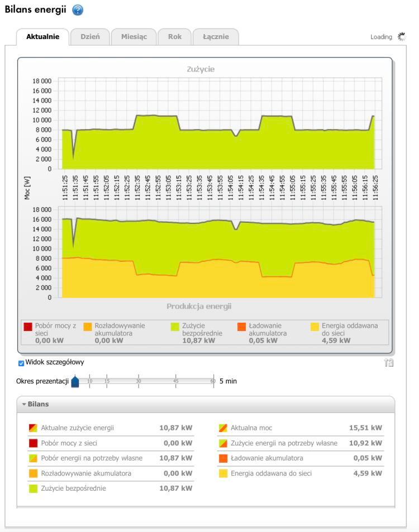This screenshot has height=532, width=419.
Task: Switch to the Dzień tab
Action: [90, 37]
